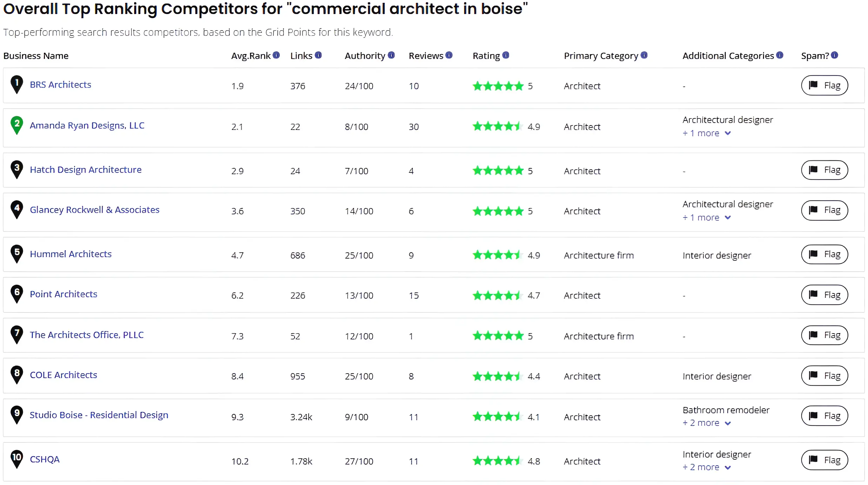This screenshot has width=868, height=485.
Task: Click the Primary Category info icon
Action: tap(644, 55)
